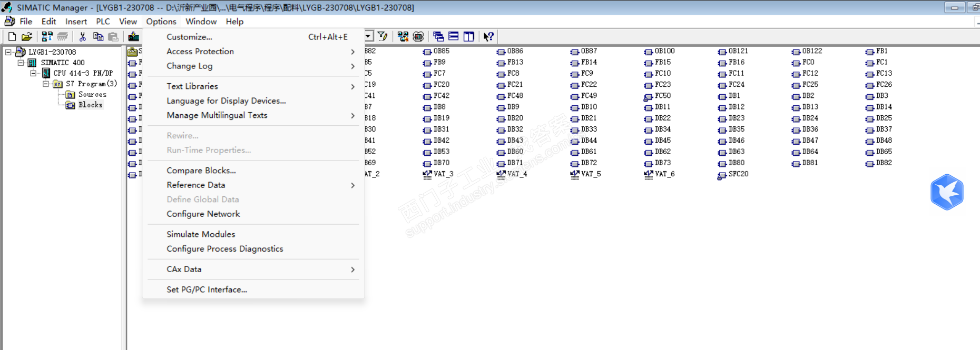Click the context Help arrow icon
Image resolution: width=980 pixels, height=350 pixels.
[489, 36]
